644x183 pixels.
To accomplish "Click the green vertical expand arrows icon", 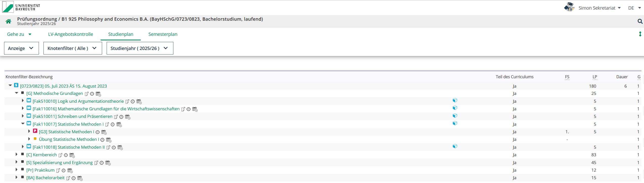I will 640,34.
